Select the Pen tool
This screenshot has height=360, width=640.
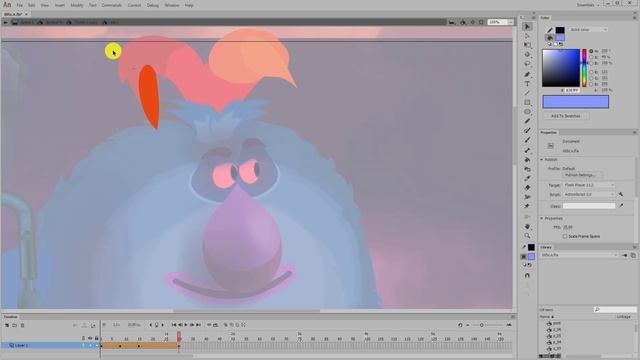pyautogui.click(x=527, y=74)
